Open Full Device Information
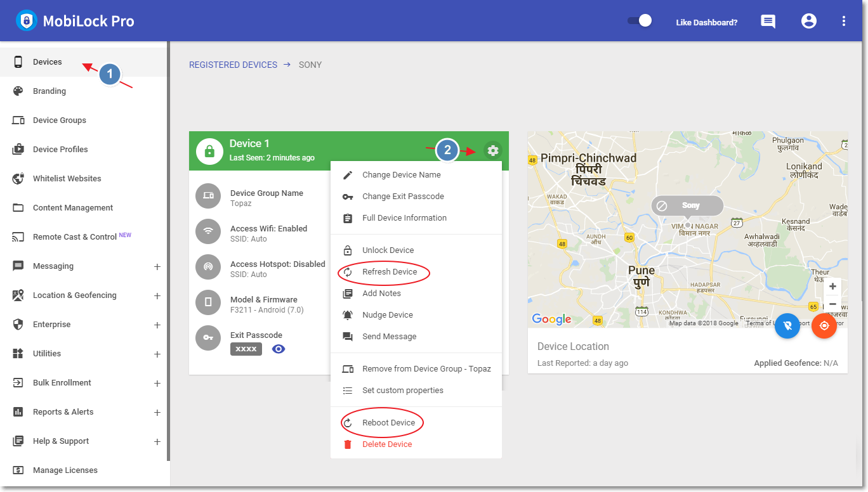Screen dimensions: 868x492 (416, 218)
